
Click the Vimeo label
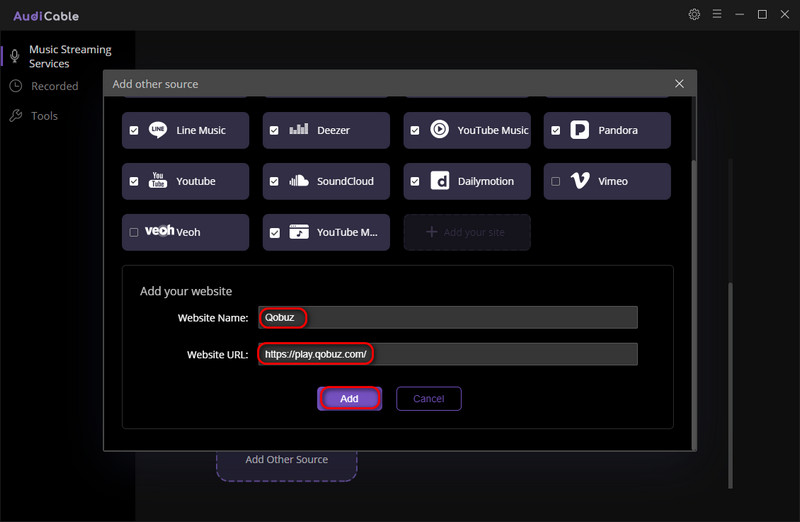coord(613,181)
